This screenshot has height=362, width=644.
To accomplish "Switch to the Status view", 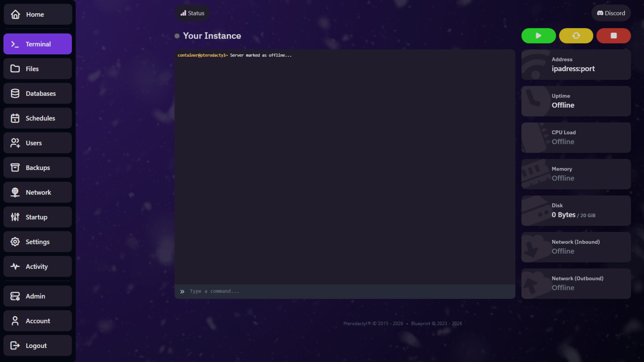I will pyautogui.click(x=192, y=13).
